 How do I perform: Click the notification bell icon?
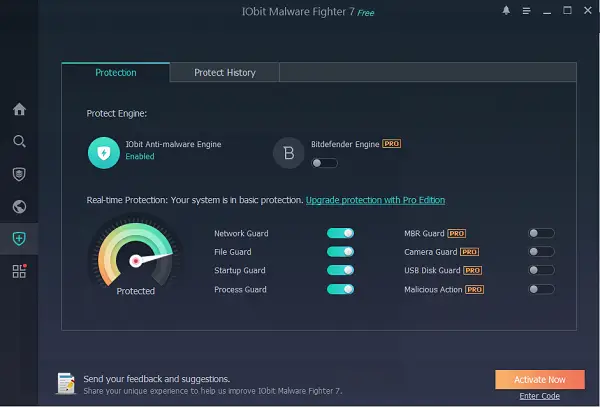(506, 11)
